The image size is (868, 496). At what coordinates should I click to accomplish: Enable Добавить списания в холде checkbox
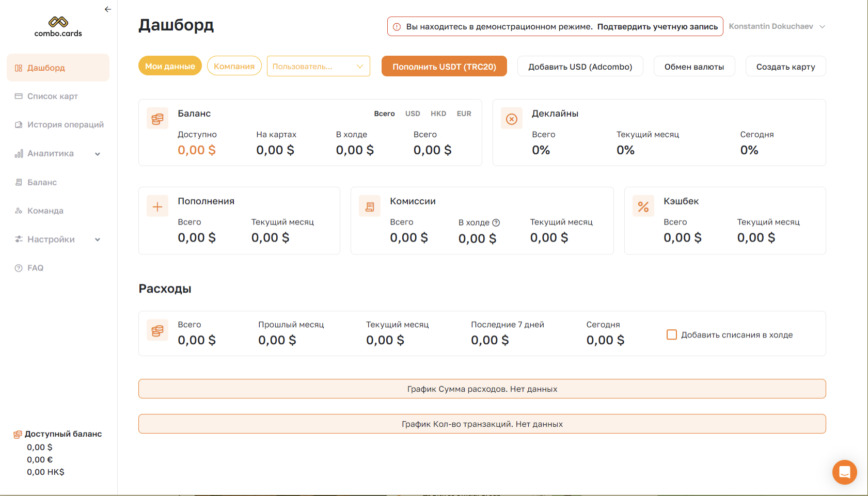(672, 334)
